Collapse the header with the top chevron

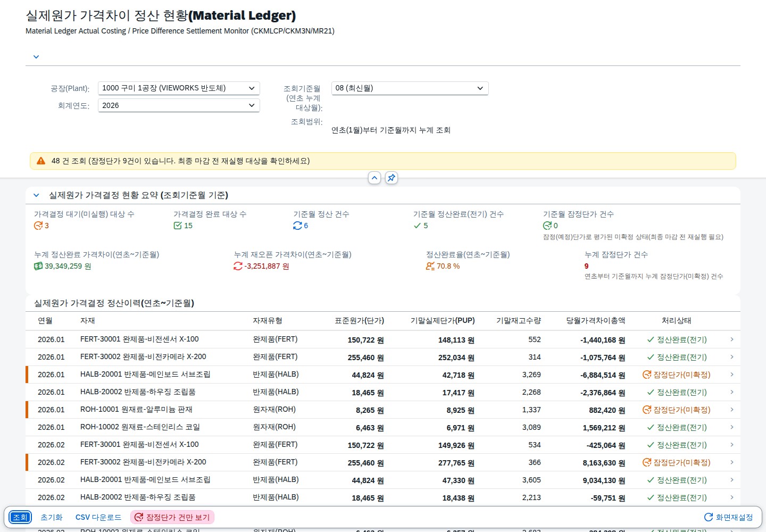pyautogui.click(x=36, y=57)
